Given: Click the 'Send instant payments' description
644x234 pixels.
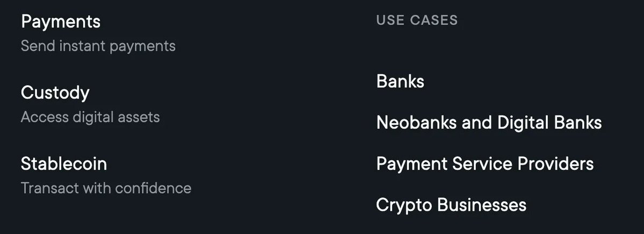Looking at the screenshot, I should click(x=98, y=46).
